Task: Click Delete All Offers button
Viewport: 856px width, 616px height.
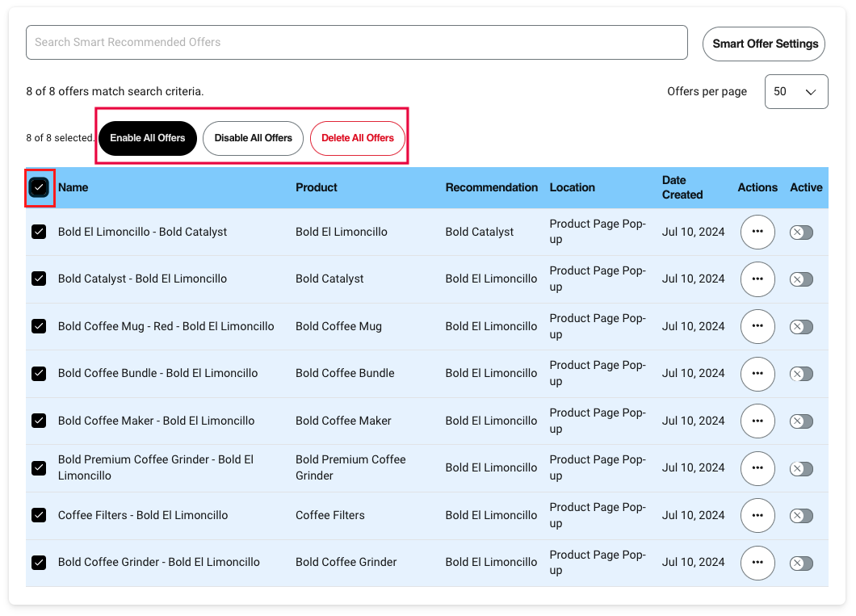Action: pyautogui.click(x=358, y=138)
